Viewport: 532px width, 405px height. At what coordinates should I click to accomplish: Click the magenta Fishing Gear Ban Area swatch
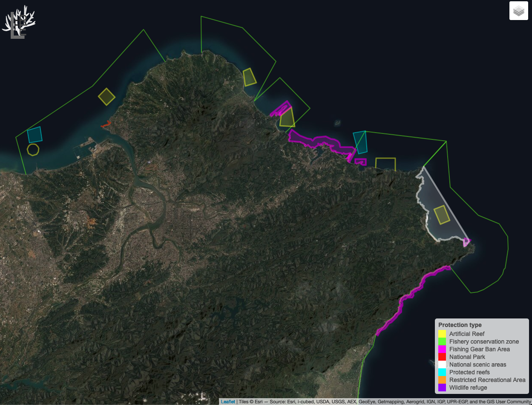coord(442,349)
